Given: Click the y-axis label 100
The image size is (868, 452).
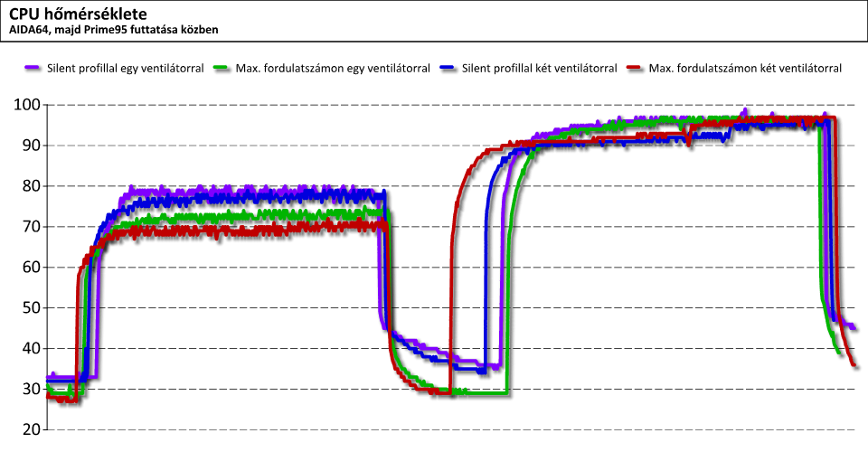Looking at the screenshot, I should point(26,105).
